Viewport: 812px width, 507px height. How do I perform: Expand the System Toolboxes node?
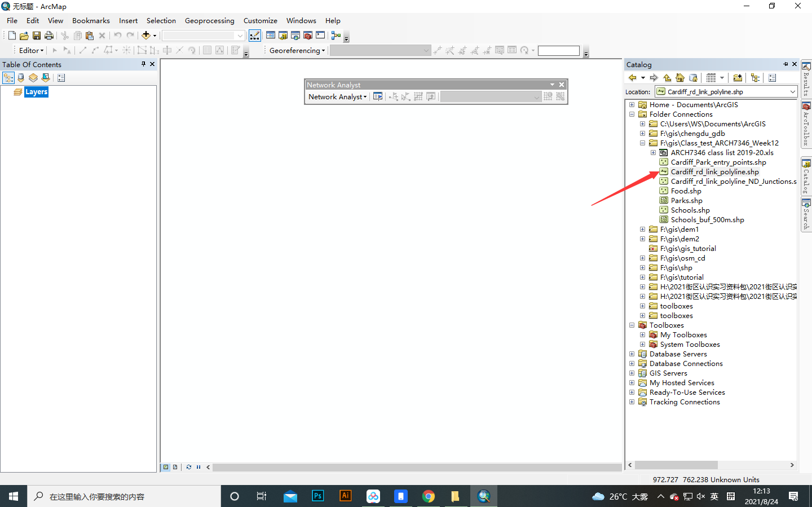point(642,344)
